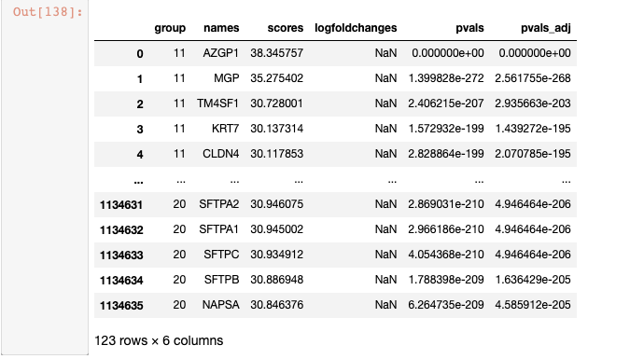The height and width of the screenshot is (359, 644).
Task: Click the KRT7 row score 30.137314
Action: point(277,129)
